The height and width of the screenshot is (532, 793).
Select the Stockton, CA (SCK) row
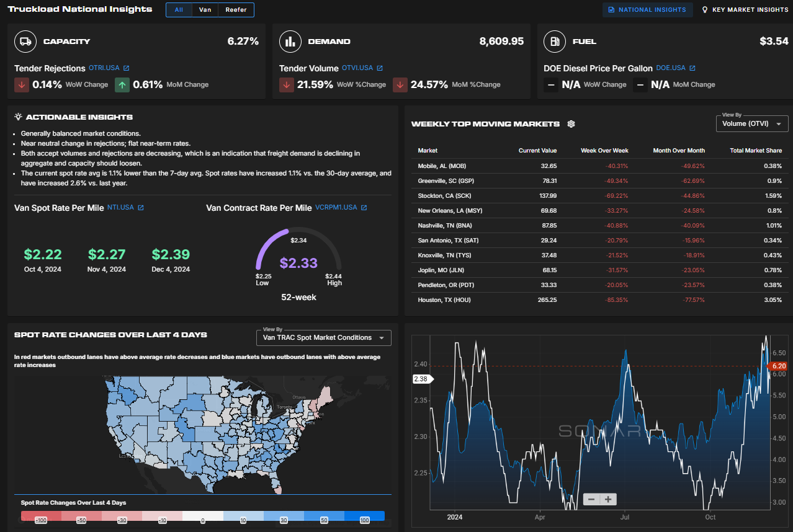tap(599, 196)
